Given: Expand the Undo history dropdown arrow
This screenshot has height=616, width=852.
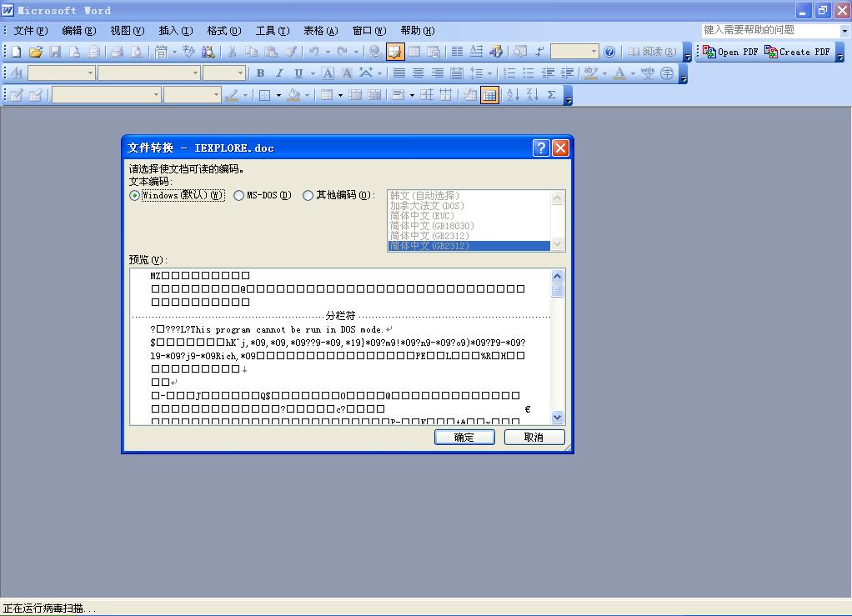Looking at the screenshot, I should click(x=328, y=52).
